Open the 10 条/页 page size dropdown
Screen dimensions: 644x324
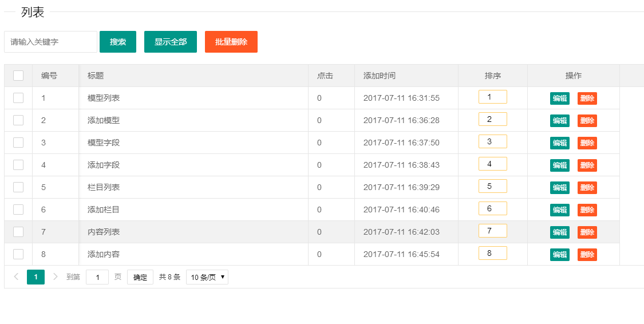pyautogui.click(x=207, y=277)
